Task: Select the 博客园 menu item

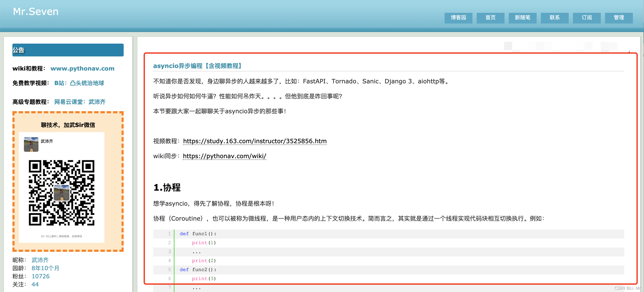Action: click(459, 17)
